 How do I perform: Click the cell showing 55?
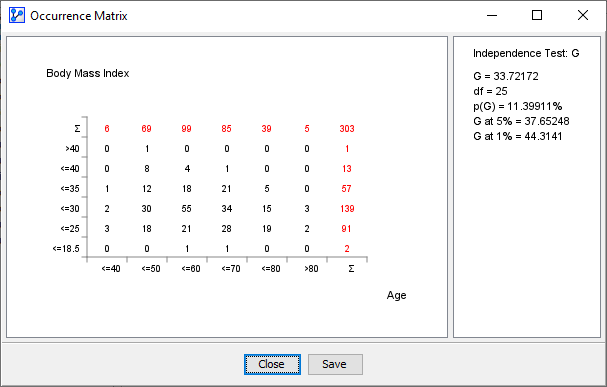coord(187,209)
